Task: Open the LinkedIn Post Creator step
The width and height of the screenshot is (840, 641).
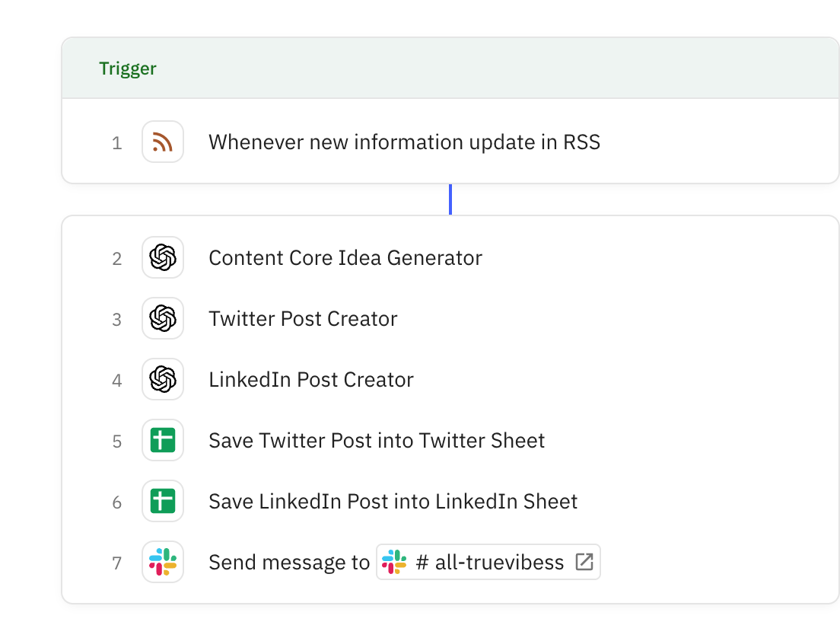Action: (x=311, y=379)
